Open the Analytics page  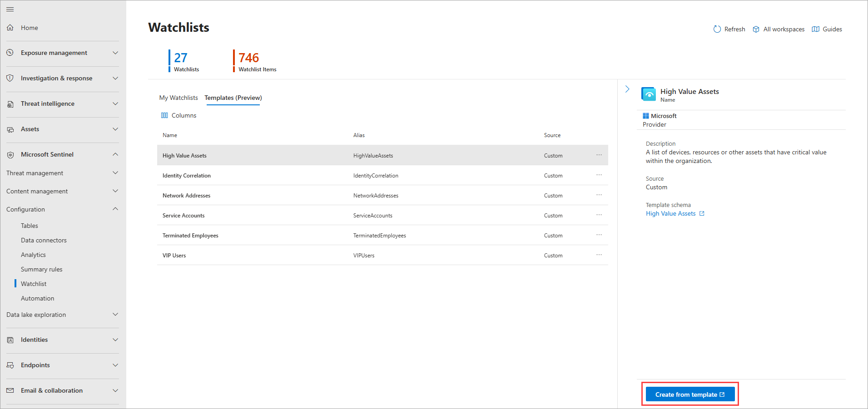[x=33, y=255]
